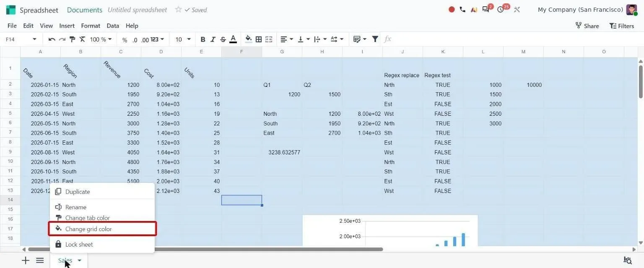
Task: Format as percent
Action: pos(125,40)
